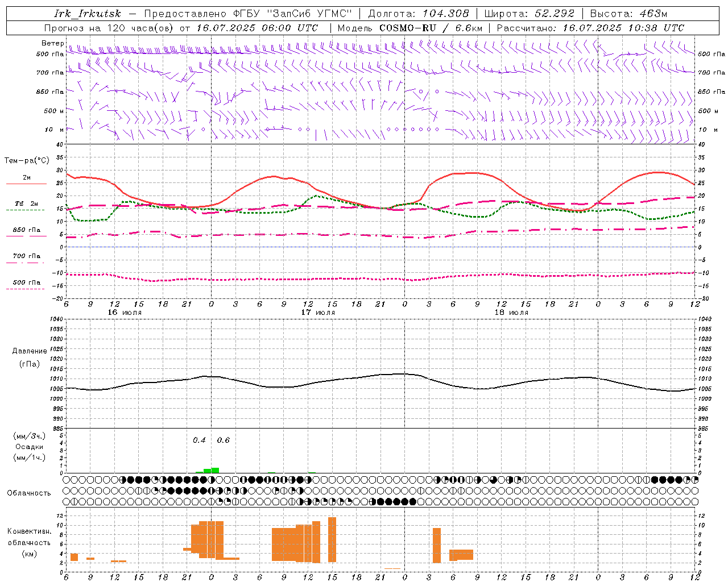
Task: Click left wind-panel '10 м' level label
Action: (x=55, y=130)
